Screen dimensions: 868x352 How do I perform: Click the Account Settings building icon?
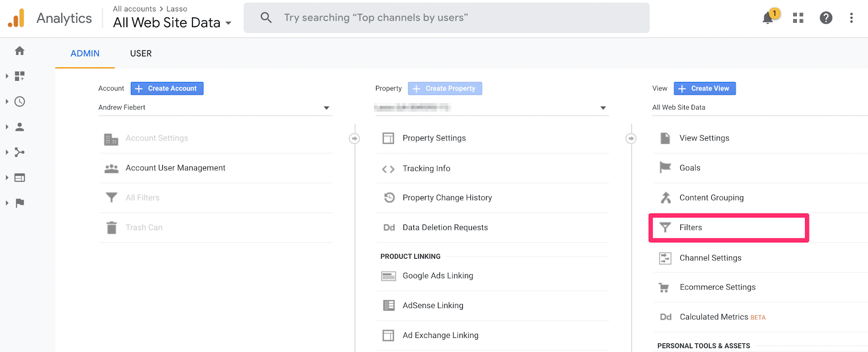[111, 139]
